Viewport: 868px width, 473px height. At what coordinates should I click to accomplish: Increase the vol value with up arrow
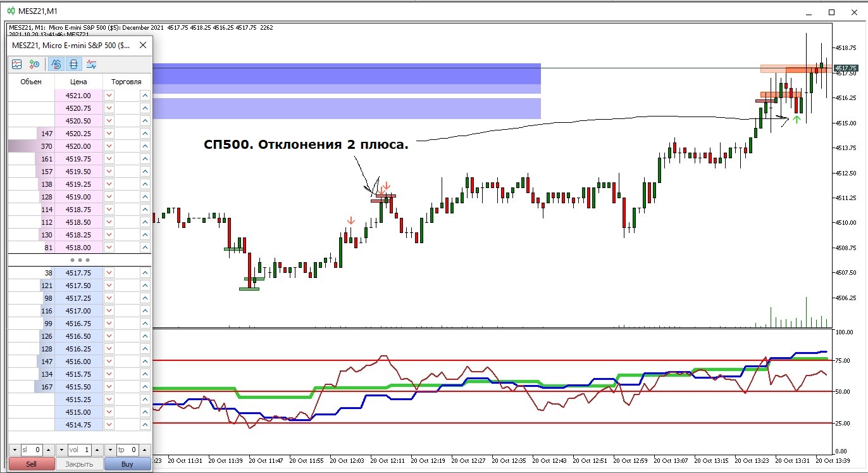point(97,450)
